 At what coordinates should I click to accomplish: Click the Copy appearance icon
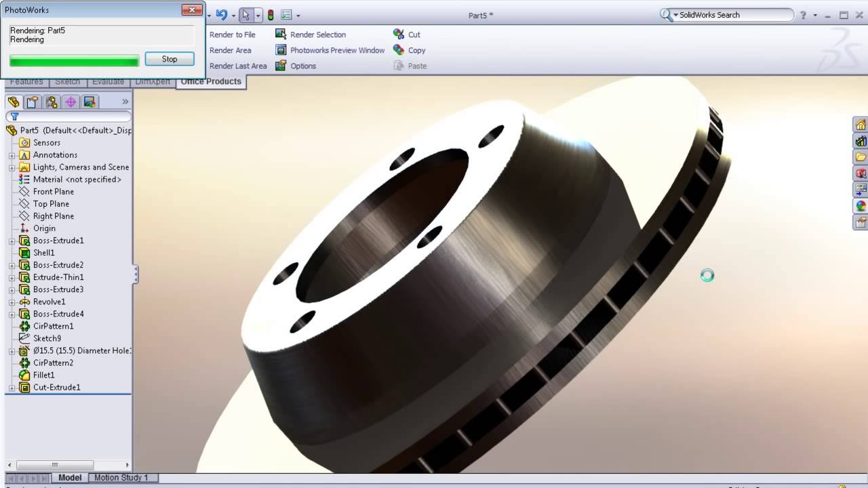pyautogui.click(x=399, y=50)
